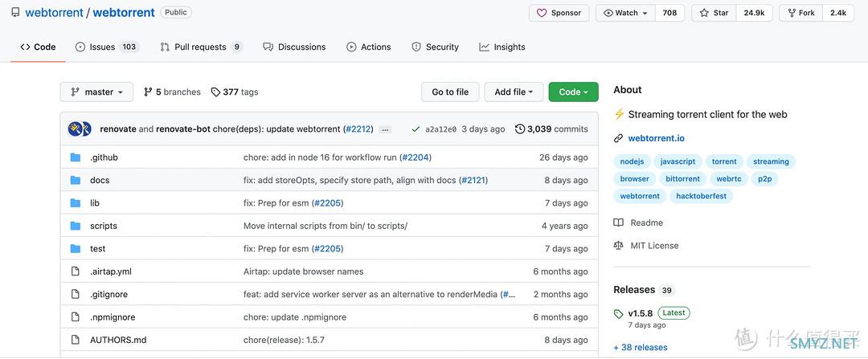The width and height of the screenshot is (868, 359).
Task: Click the lib folder icon
Action: [76, 203]
